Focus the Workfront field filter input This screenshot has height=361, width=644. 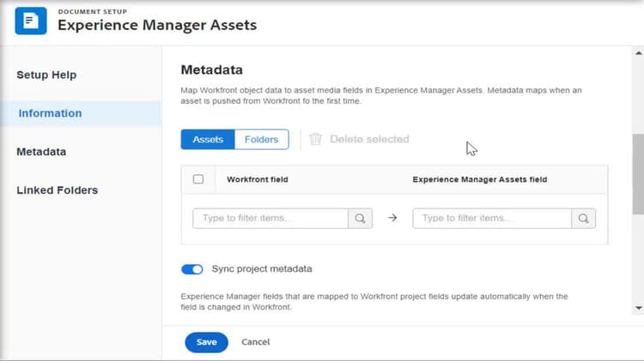click(x=270, y=219)
